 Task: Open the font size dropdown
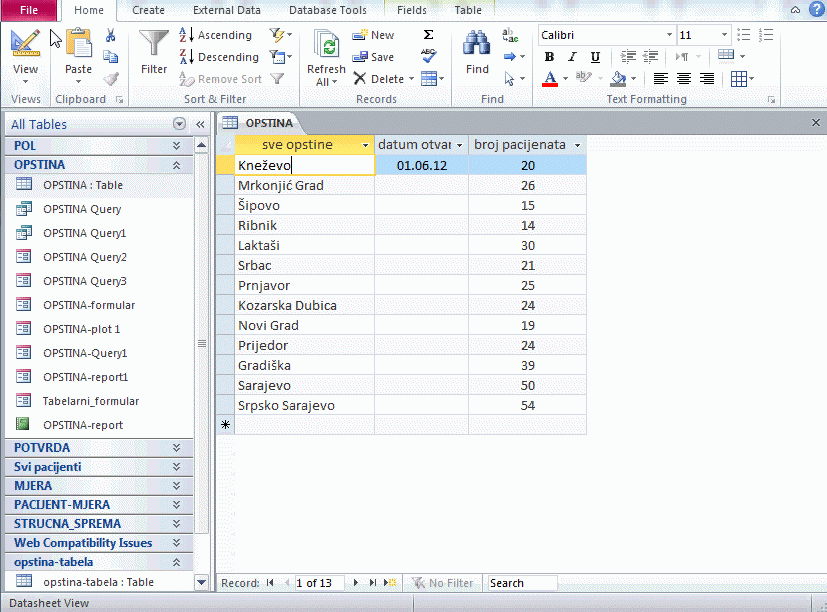pos(727,35)
